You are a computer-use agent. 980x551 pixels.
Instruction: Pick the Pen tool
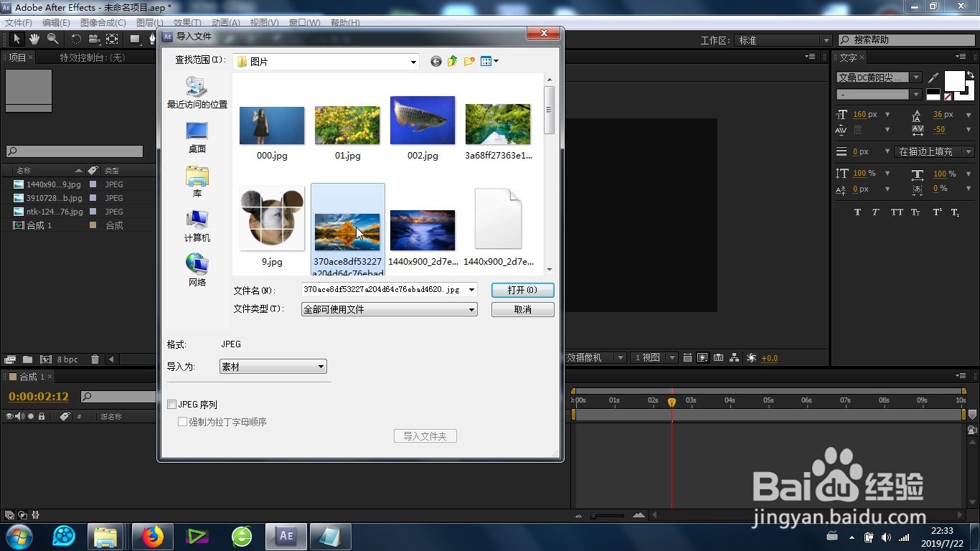pos(152,39)
